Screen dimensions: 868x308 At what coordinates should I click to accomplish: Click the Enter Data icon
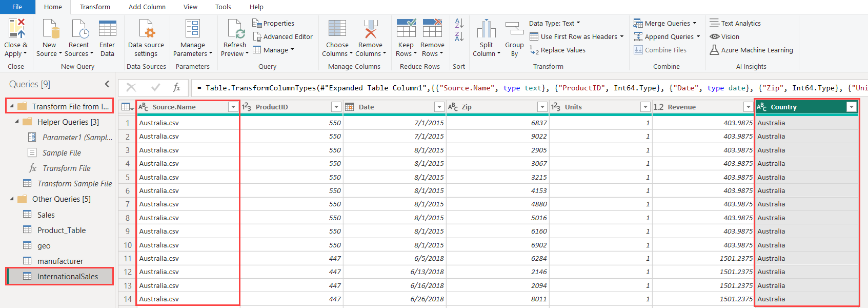[x=107, y=29]
